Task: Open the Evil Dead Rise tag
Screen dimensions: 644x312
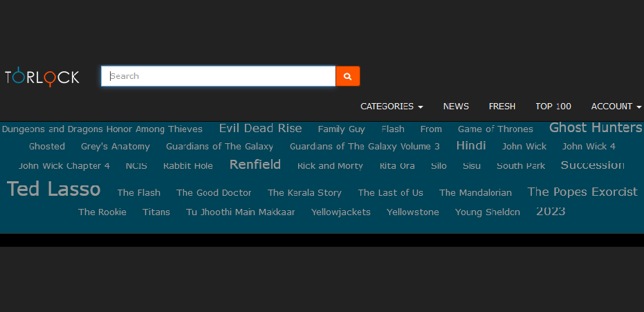Action: pos(260,129)
